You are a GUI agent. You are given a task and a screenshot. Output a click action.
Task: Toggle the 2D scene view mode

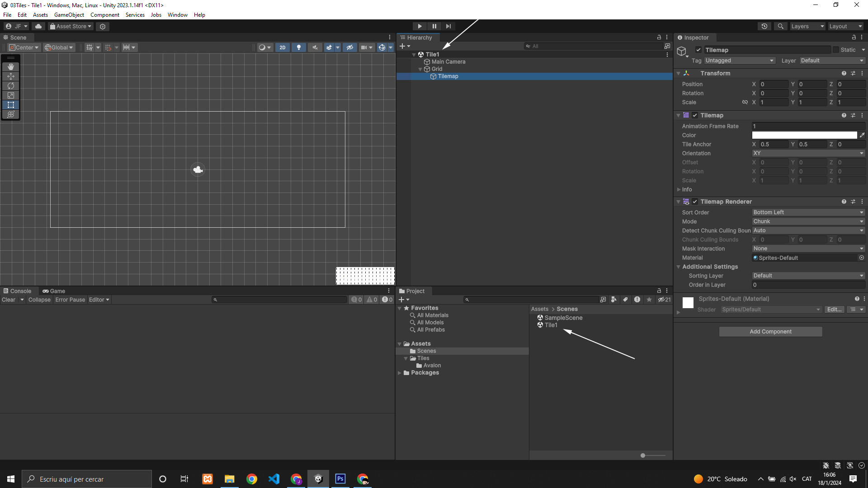pos(283,47)
